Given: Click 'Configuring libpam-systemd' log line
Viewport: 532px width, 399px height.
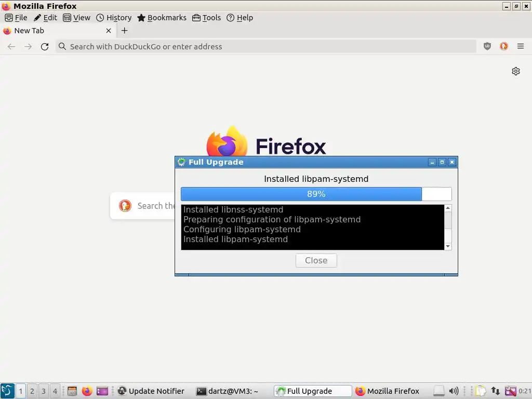Looking at the screenshot, I should pyautogui.click(x=242, y=229).
